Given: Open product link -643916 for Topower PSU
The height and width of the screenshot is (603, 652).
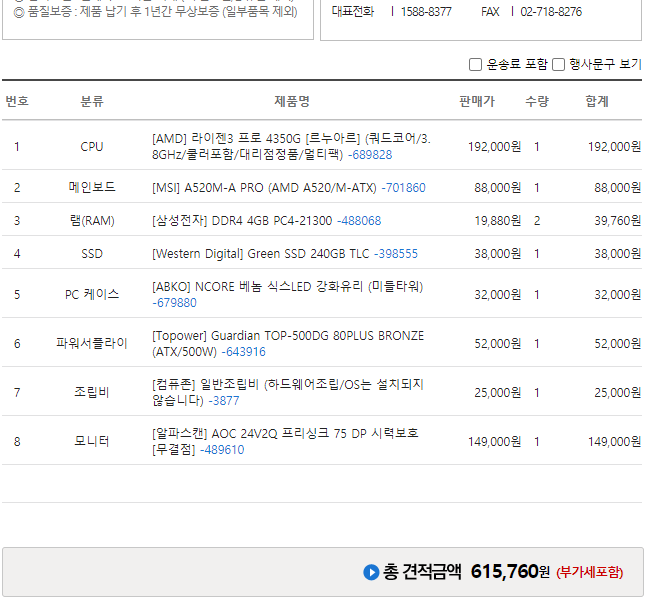Looking at the screenshot, I should 243,352.
